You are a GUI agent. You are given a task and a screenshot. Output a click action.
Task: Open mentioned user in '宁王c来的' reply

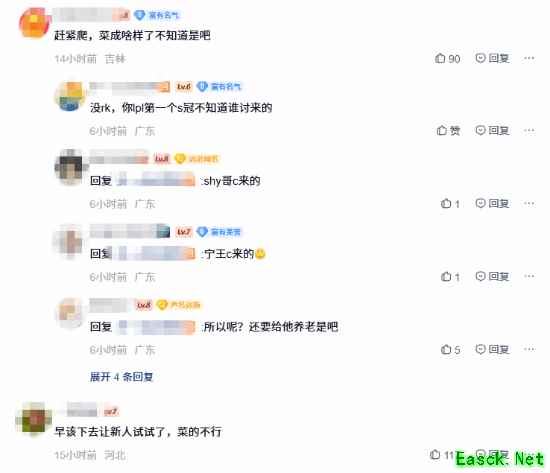pos(156,253)
